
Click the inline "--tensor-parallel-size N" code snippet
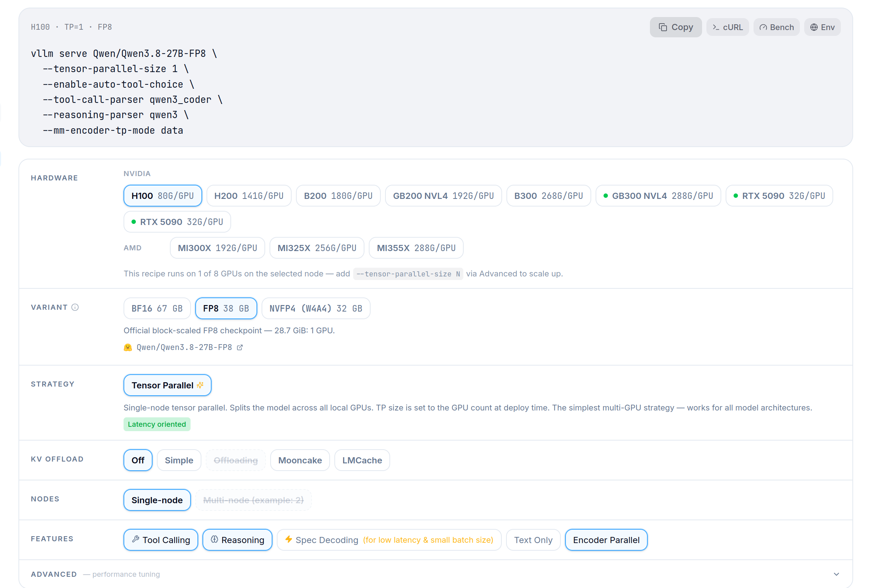(408, 274)
